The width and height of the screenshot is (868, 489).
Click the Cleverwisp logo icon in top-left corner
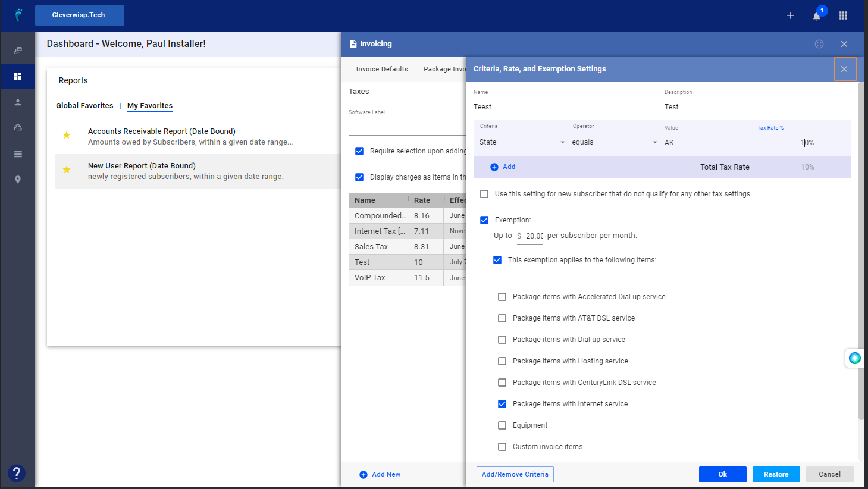pos(18,15)
